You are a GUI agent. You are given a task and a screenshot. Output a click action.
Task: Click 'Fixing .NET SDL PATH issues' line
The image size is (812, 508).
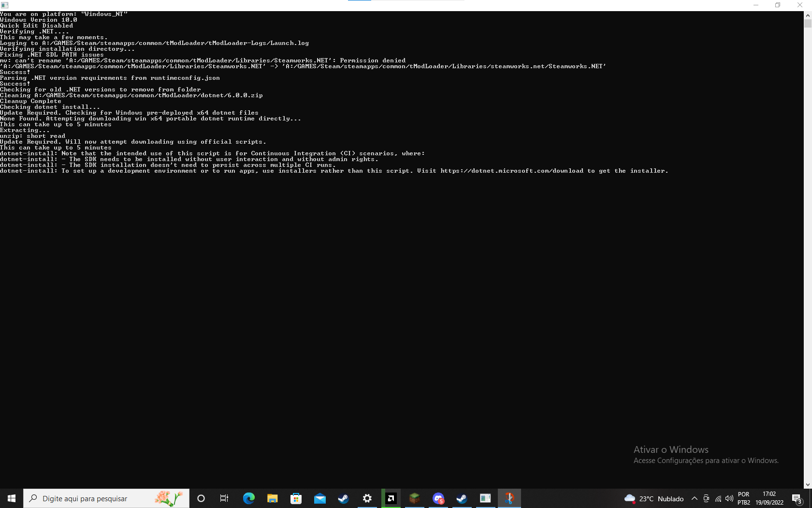click(52, 55)
